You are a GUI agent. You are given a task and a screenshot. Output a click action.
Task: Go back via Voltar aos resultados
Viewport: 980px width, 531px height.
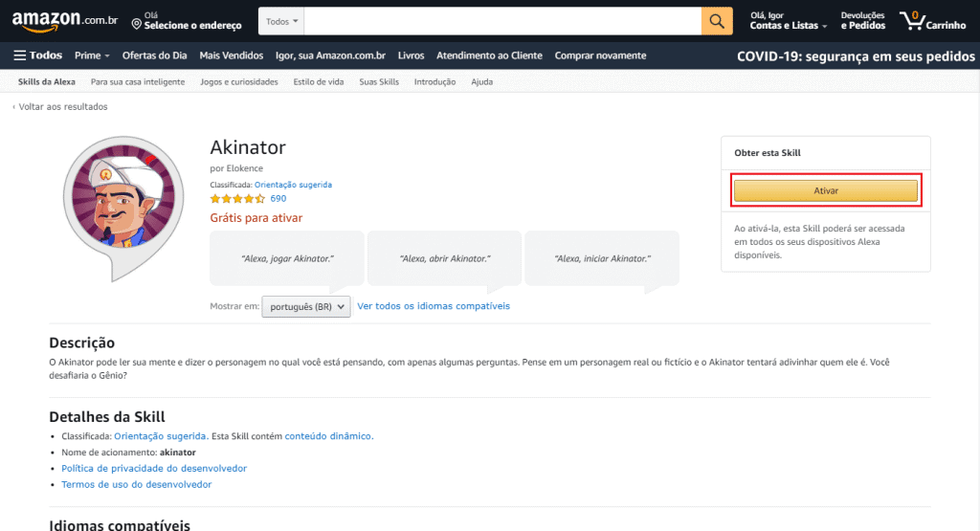click(x=60, y=107)
